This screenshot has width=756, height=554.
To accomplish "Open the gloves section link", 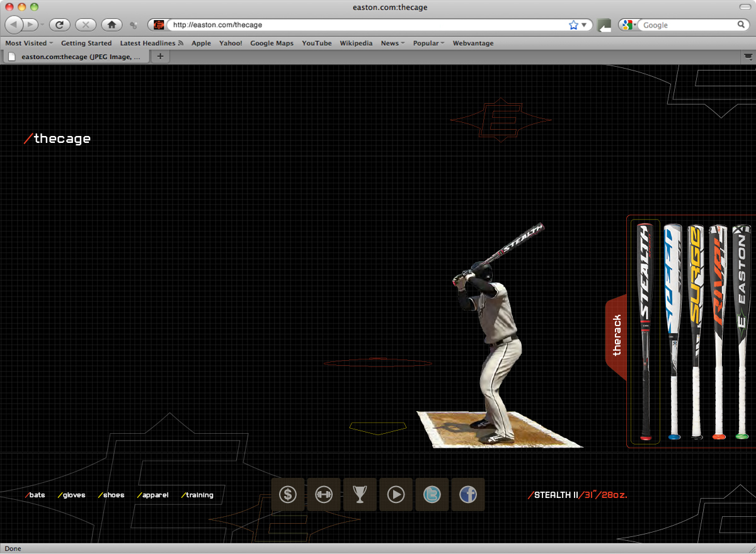I will click(72, 495).
